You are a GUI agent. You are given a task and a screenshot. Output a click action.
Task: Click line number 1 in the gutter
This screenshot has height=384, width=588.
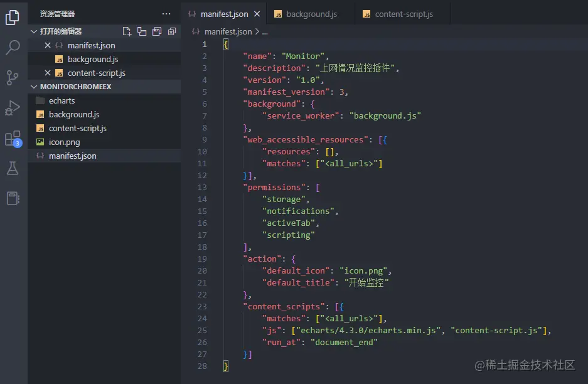coord(205,45)
